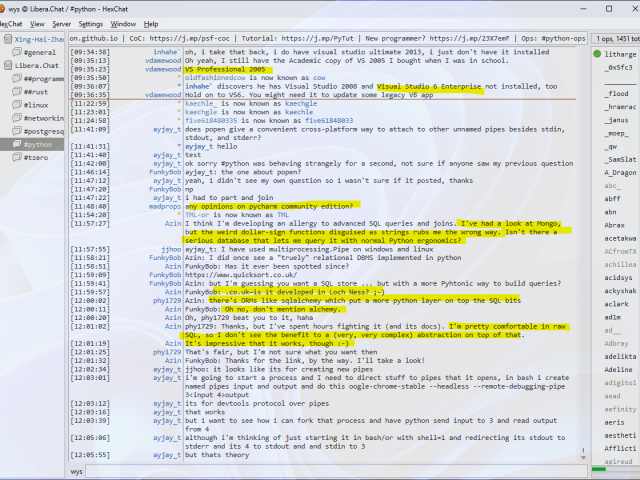Open the Server menu

pos(61,23)
